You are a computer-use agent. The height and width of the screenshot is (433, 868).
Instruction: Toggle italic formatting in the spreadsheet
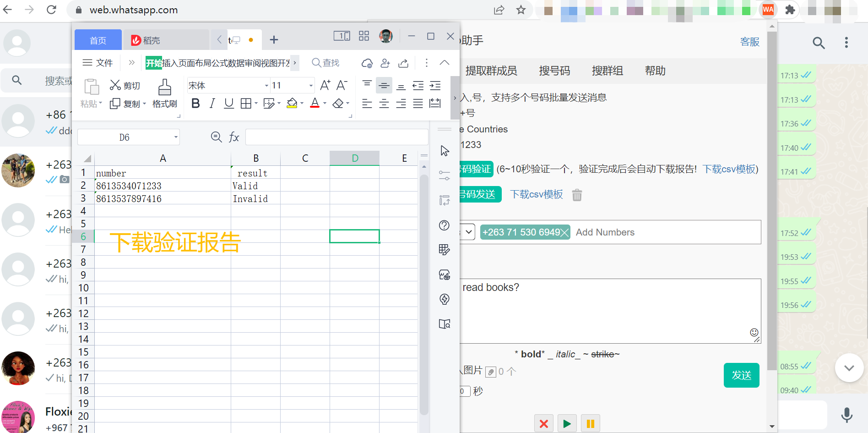point(212,104)
